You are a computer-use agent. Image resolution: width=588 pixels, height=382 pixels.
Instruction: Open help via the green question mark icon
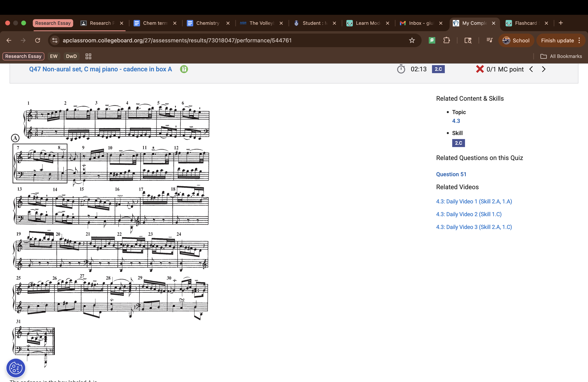pyautogui.click(x=184, y=69)
